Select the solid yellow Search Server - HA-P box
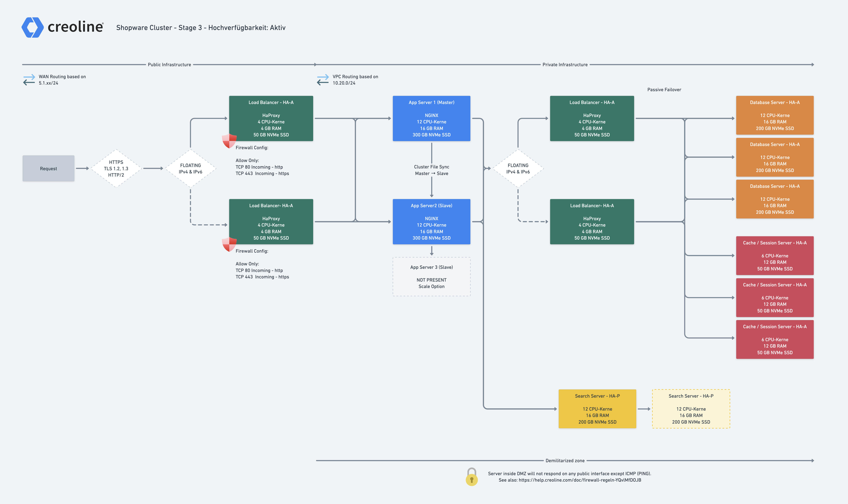This screenshot has height=504, width=848. point(597,409)
